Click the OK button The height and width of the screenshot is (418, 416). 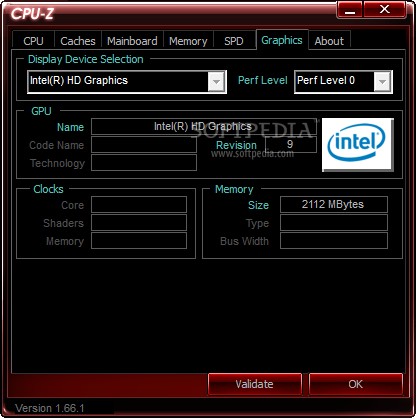point(356,384)
